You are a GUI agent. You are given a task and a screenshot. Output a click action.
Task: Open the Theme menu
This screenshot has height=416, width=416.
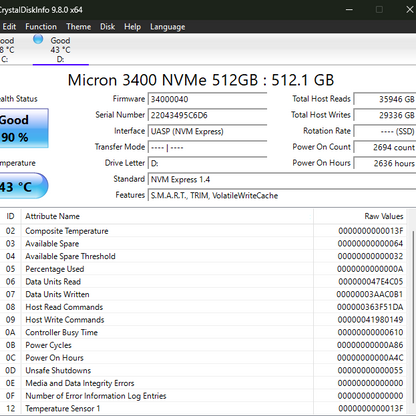coord(78,27)
